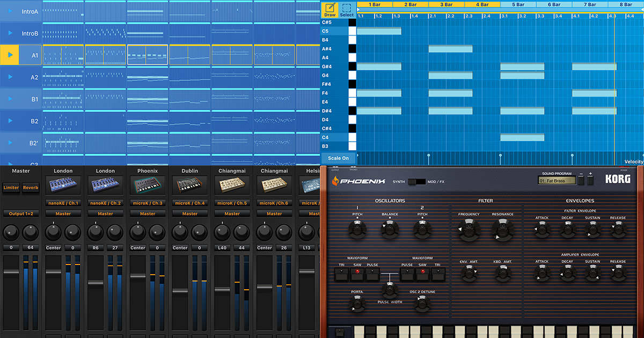Open Chiangmai gadget on microK Ch.5 strip

pos(232,185)
